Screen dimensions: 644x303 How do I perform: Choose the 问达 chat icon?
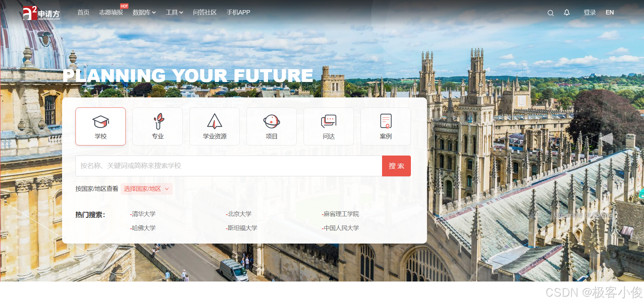coord(329,126)
